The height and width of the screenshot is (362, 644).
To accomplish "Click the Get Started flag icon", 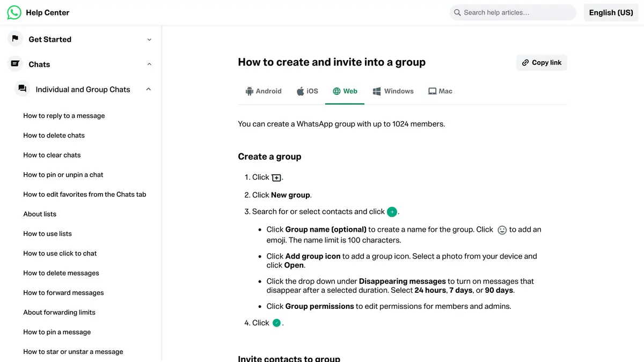I will click(15, 39).
